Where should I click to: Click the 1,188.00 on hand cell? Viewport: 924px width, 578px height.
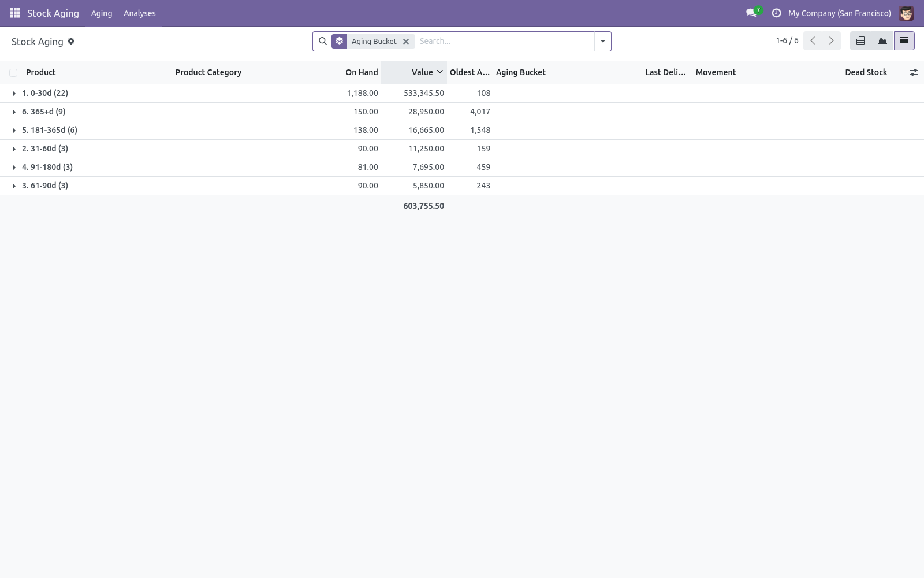click(x=363, y=93)
